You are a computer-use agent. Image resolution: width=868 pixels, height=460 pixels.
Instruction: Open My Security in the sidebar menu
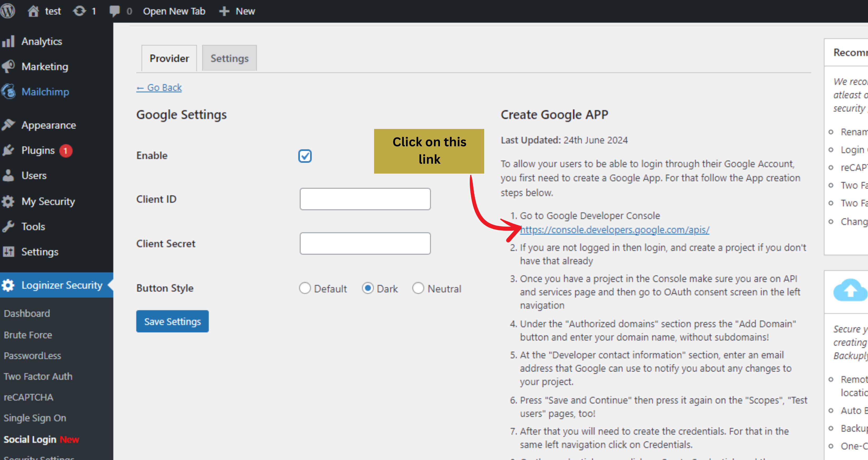tap(48, 201)
